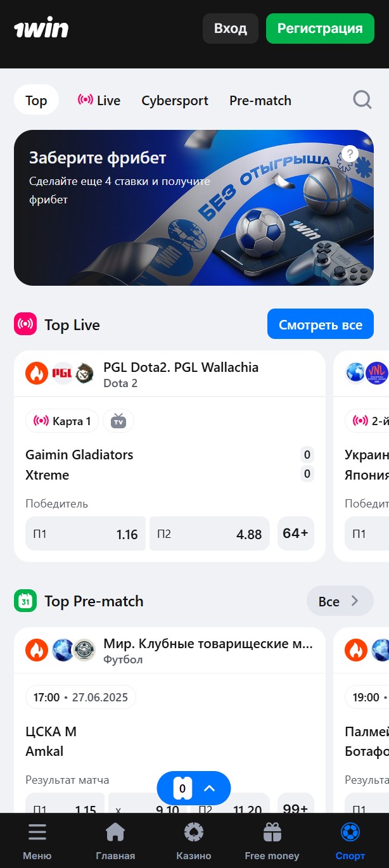Open the Меню hamburger icon

(x=37, y=832)
